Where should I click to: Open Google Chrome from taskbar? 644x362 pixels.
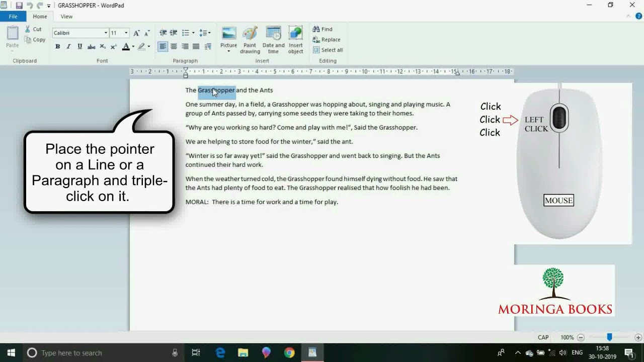tap(289, 353)
